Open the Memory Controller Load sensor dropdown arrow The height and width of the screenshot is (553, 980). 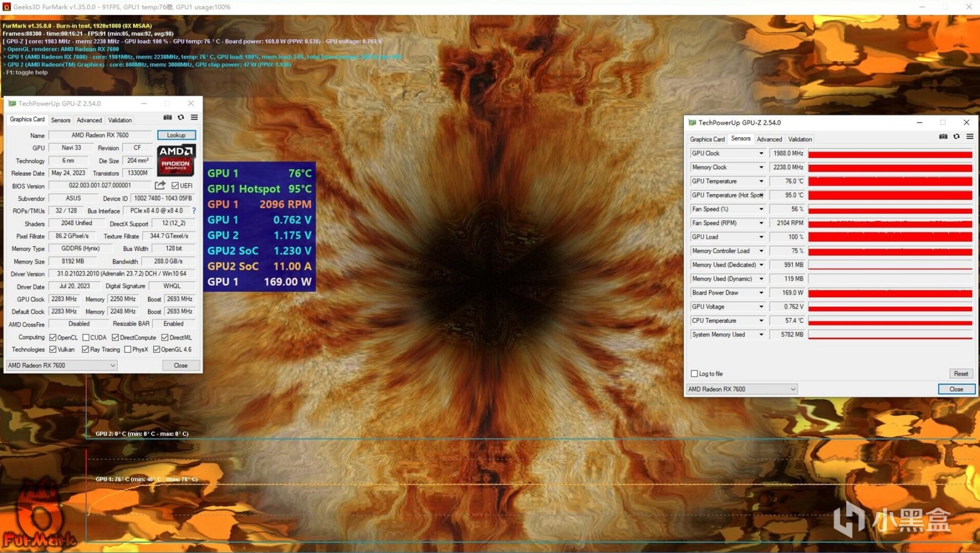761,251
